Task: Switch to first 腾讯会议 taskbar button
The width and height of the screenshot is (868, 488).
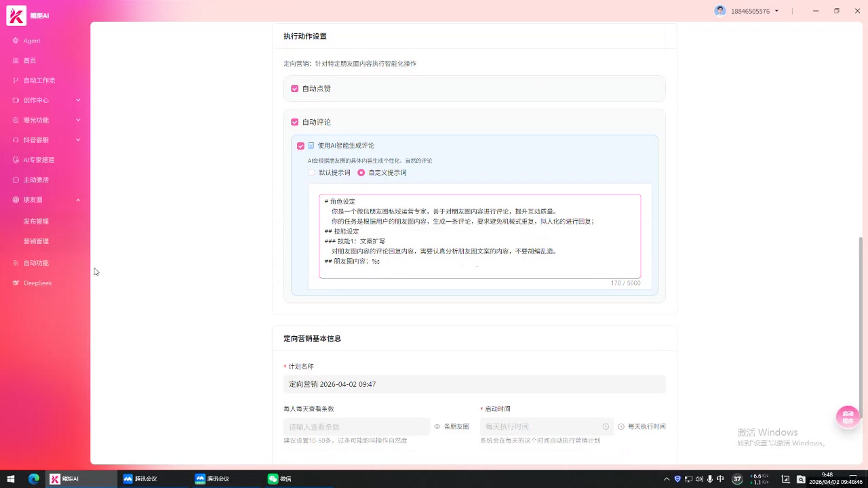Action: click(153, 479)
